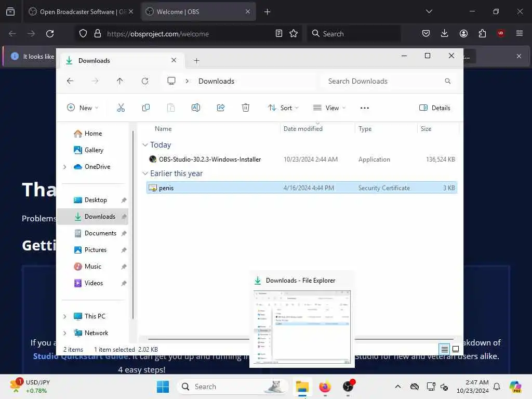This screenshot has height=399, width=532.
Task: Open the New dropdown in File Explorer
Action: [83, 108]
